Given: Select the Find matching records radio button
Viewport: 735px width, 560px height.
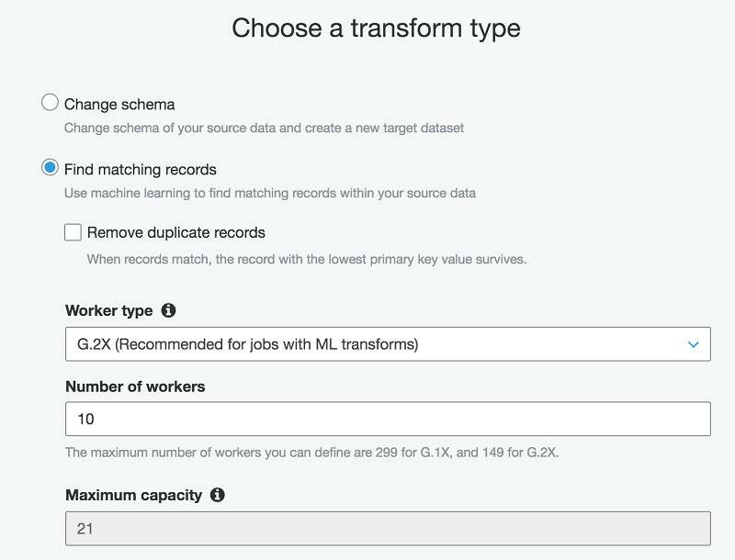Looking at the screenshot, I should click(51, 168).
